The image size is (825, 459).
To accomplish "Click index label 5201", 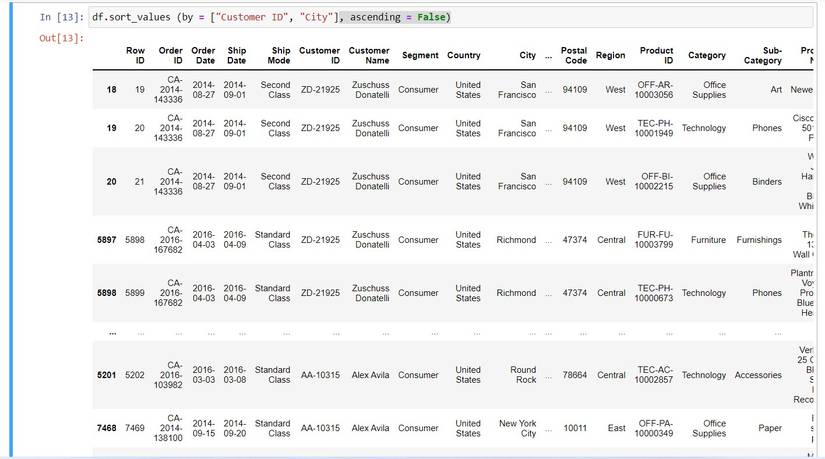I will (106, 375).
